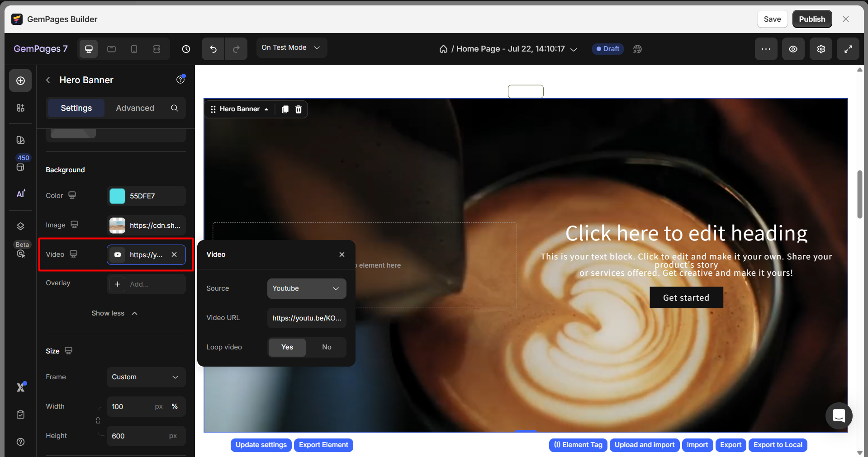
Task: Switch to the Advanced tab
Action: pyautogui.click(x=135, y=108)
